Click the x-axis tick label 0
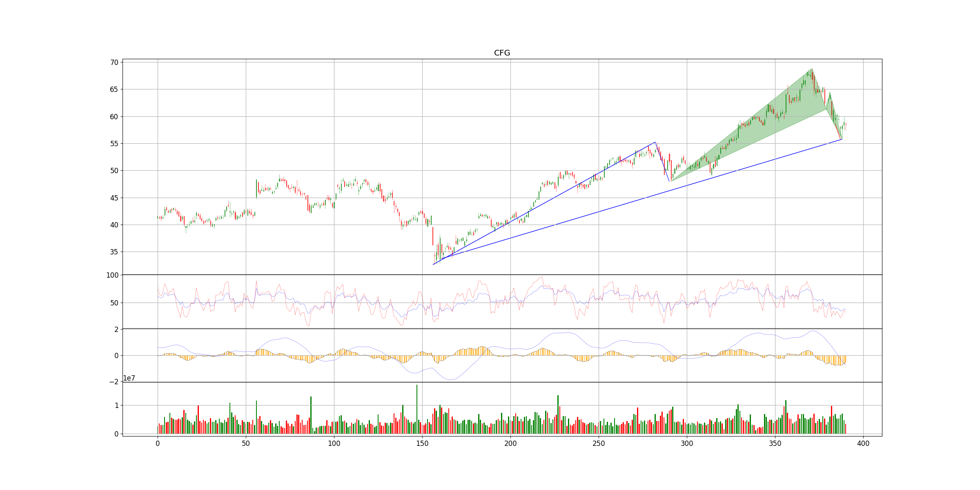 click(x=158, y=443)
